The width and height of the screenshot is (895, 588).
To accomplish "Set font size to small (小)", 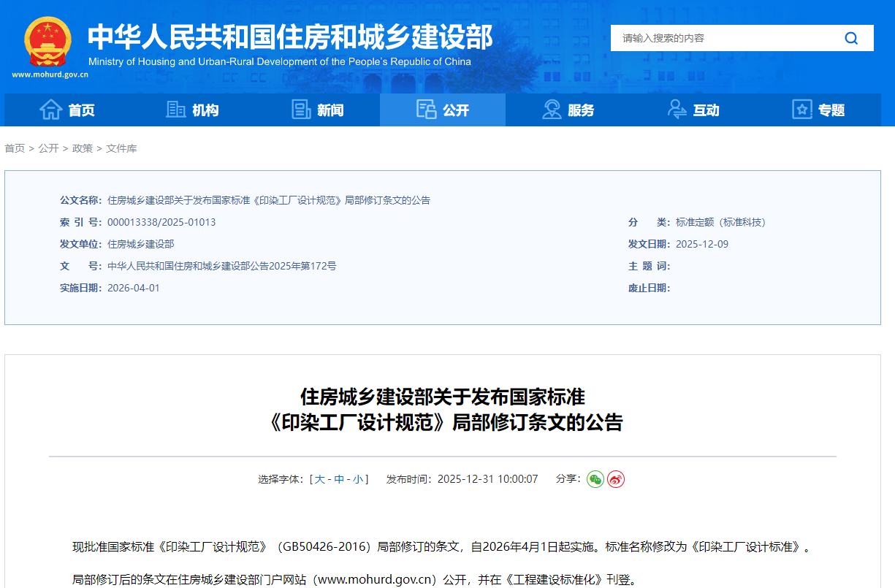I will tap(358, 480).
